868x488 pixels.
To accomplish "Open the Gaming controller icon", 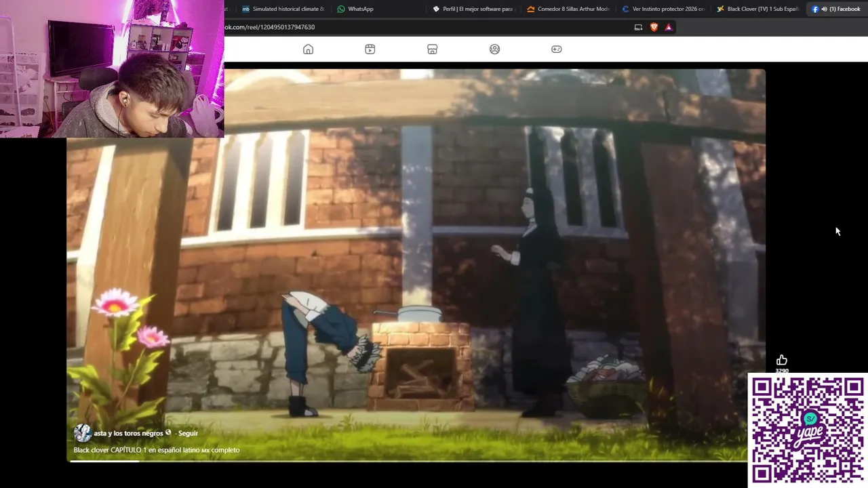I will (556, 49).
